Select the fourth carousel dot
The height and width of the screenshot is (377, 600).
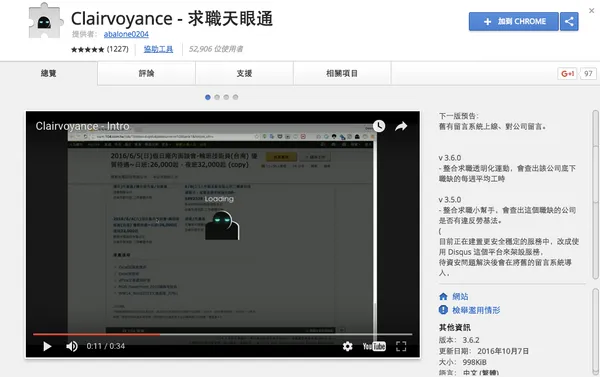(x=235, y=97)
